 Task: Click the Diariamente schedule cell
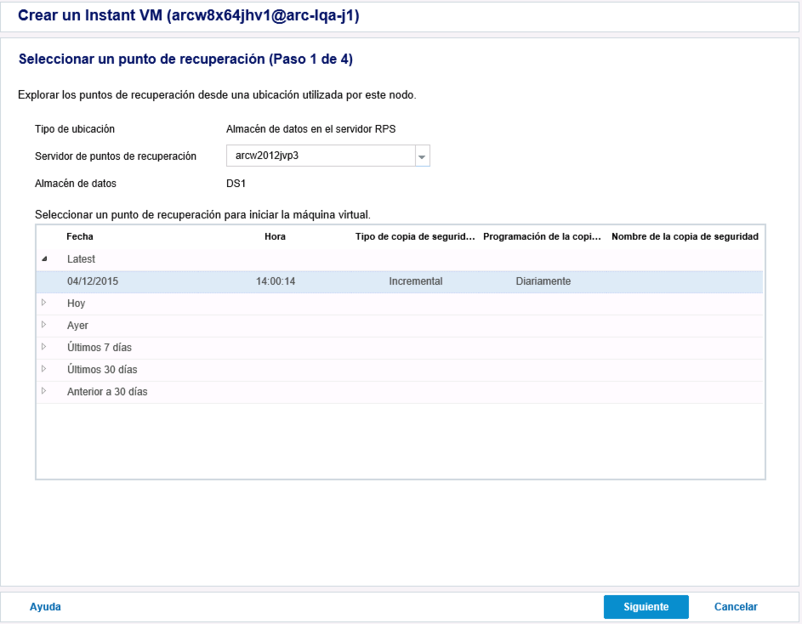point(543,281)
